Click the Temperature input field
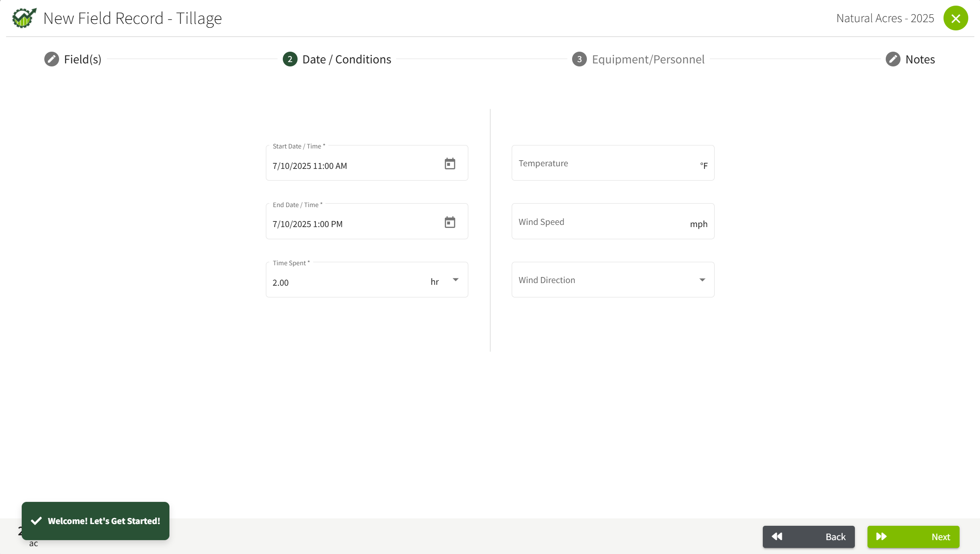Screen dimensions: 980x554 (613, 163)
